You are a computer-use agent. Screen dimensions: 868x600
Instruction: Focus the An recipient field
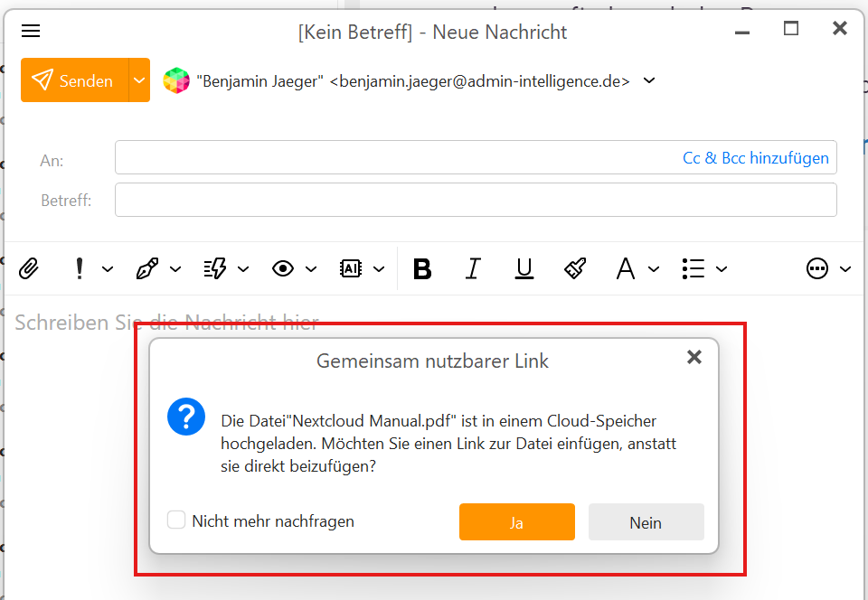tap(476, 157)
